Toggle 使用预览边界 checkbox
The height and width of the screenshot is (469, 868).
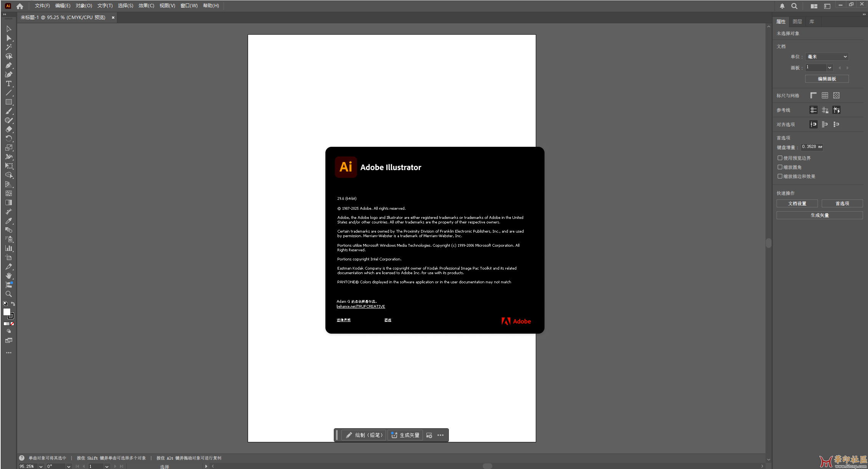coord(780,158)
